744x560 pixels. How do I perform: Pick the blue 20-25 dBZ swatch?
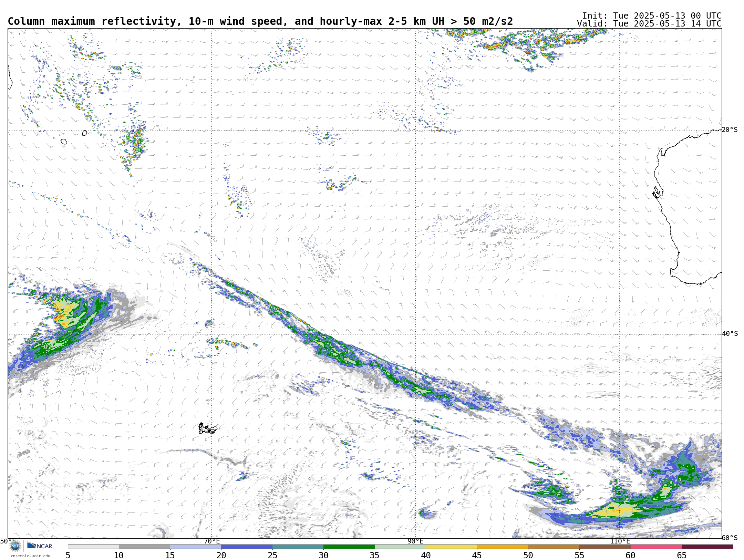click(x=247, y=547)
